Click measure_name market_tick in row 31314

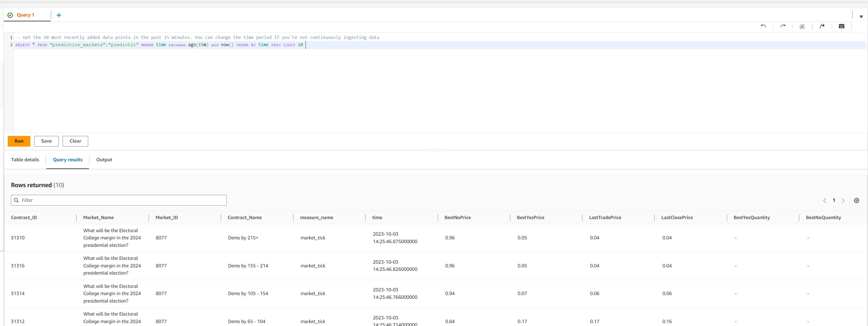tap(313, 293)
